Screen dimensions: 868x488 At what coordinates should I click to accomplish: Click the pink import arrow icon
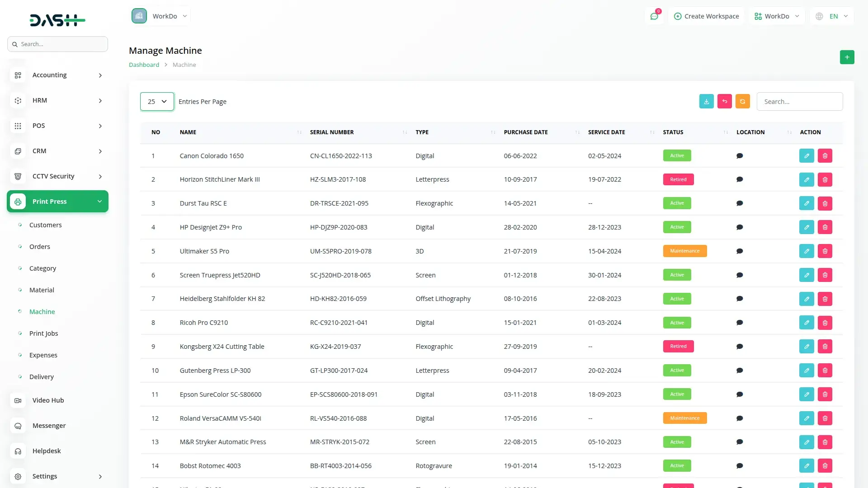(724, 101)
